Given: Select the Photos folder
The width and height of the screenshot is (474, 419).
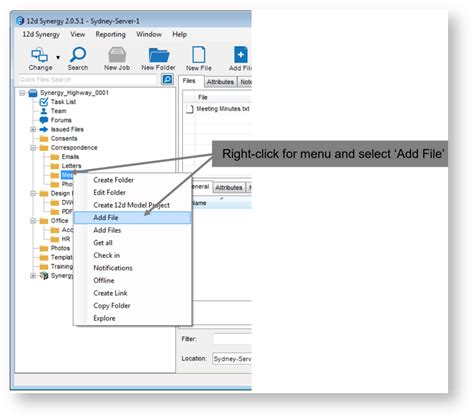Looking at the screenshot, I should 60,248.
